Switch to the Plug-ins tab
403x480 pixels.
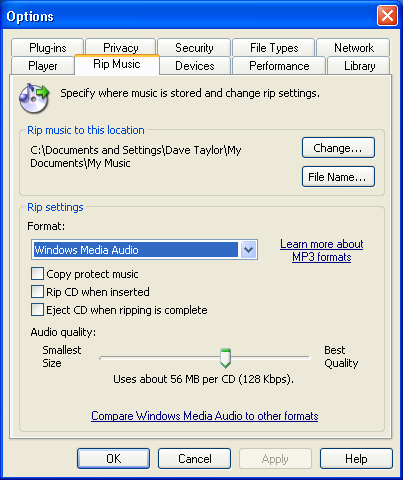pyautogui.click(x=47, y=48)
